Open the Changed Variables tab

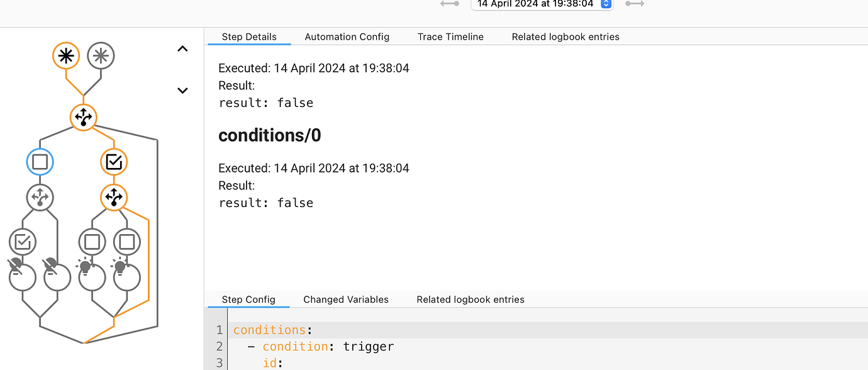click(x=346, y=300)
